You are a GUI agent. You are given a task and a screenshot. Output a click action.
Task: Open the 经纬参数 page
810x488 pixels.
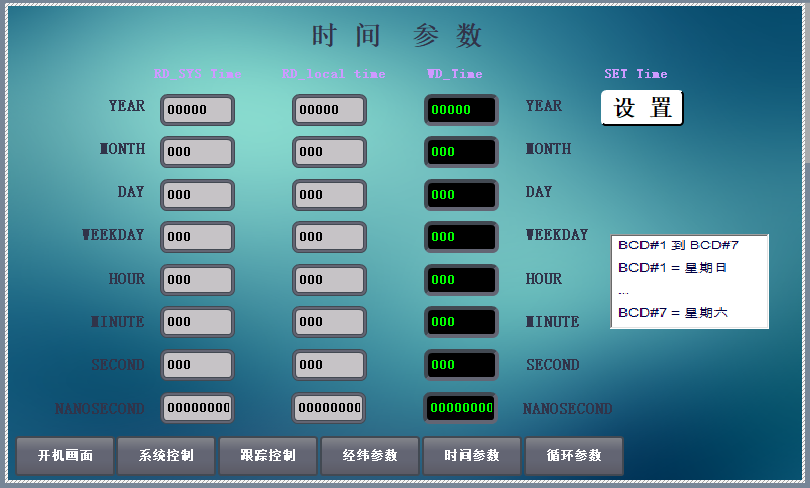pos(370,456)
